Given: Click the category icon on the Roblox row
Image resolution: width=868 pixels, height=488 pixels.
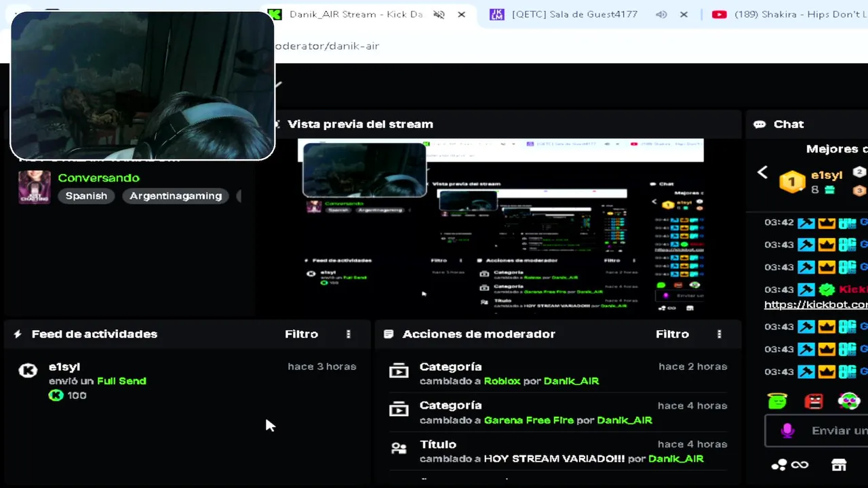Looking at the screenshot, I should pyautogui.click(x=399, y=371).
